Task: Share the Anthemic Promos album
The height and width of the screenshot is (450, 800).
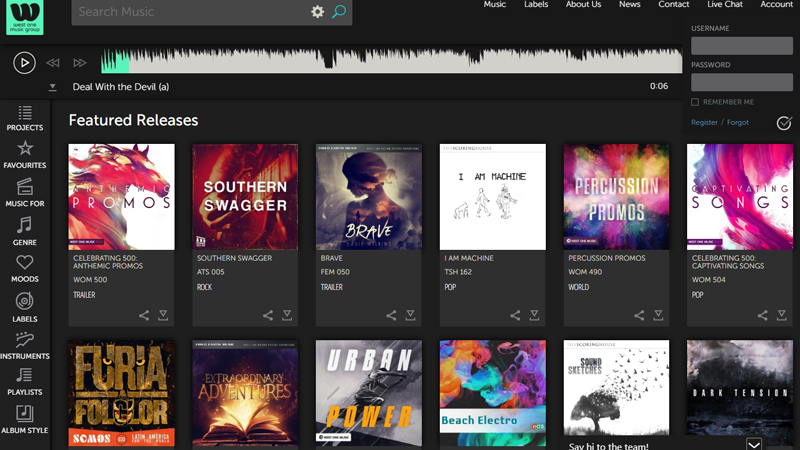Action: (x=144, y=315)
